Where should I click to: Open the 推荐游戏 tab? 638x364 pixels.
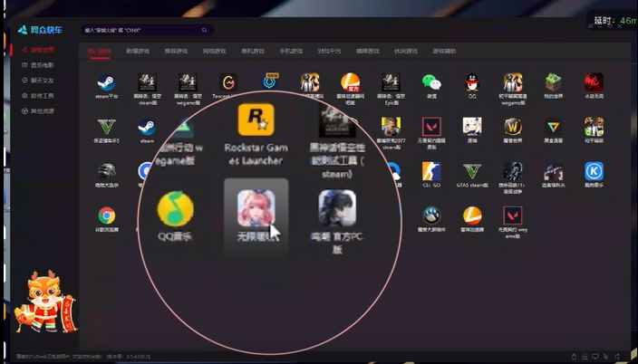click(x=176, y=52)
